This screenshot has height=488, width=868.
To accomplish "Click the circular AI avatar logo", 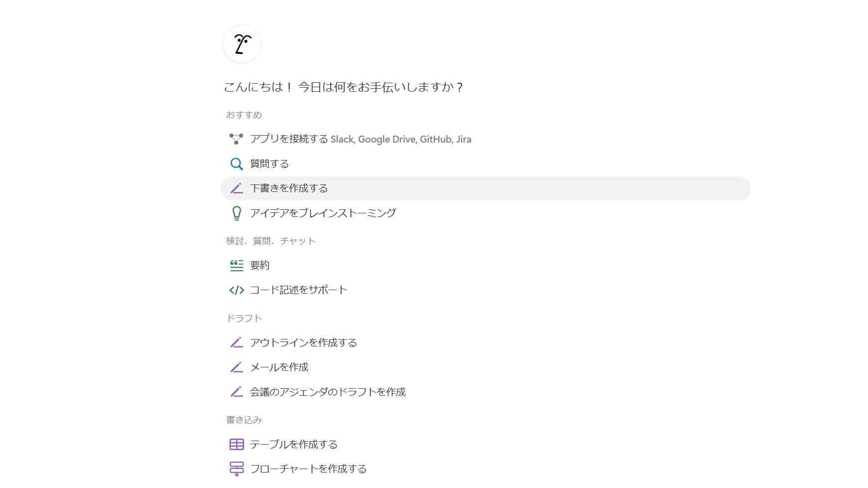I will [x=242, y=44].
